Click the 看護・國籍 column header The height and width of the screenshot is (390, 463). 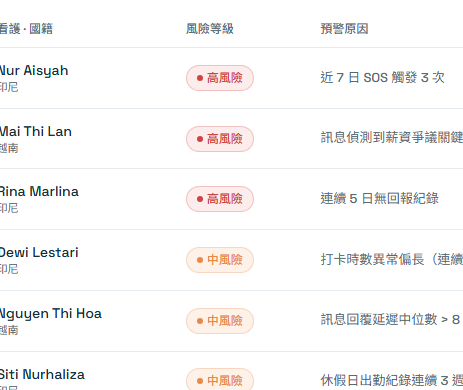coord(26,29)
